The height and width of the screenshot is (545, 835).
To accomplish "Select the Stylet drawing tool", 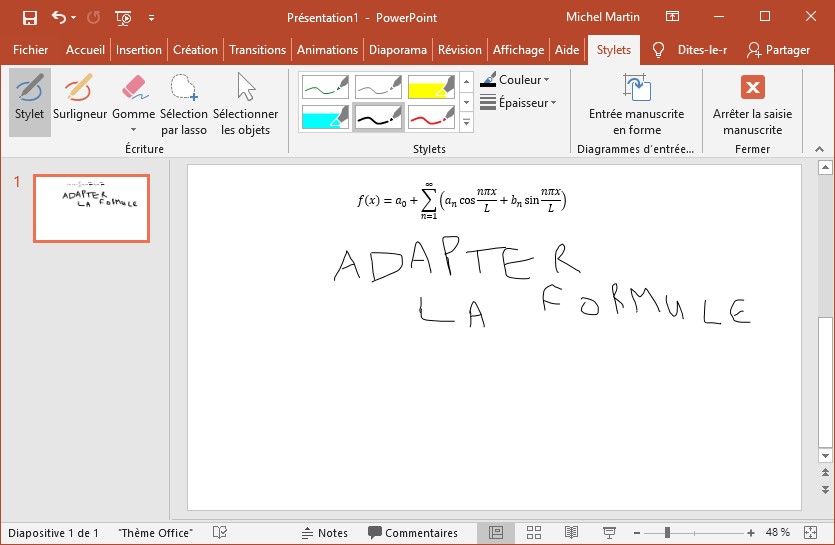I will point(30,101).
